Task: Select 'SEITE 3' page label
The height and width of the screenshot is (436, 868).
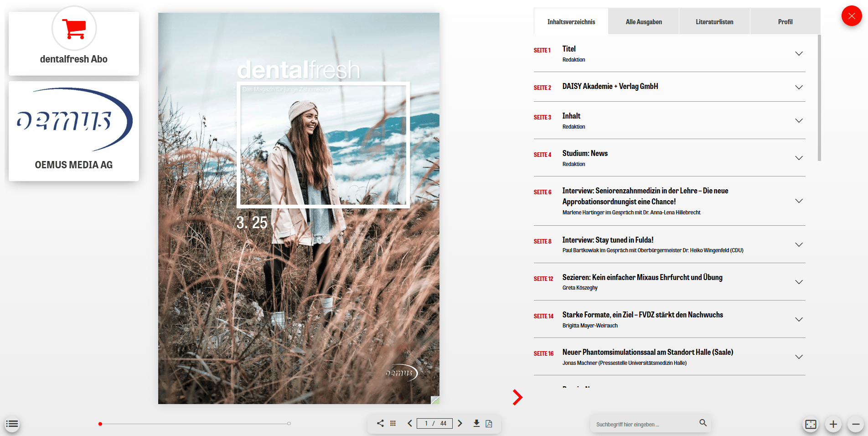Action: pyautogui.click(x=542, y=117)
